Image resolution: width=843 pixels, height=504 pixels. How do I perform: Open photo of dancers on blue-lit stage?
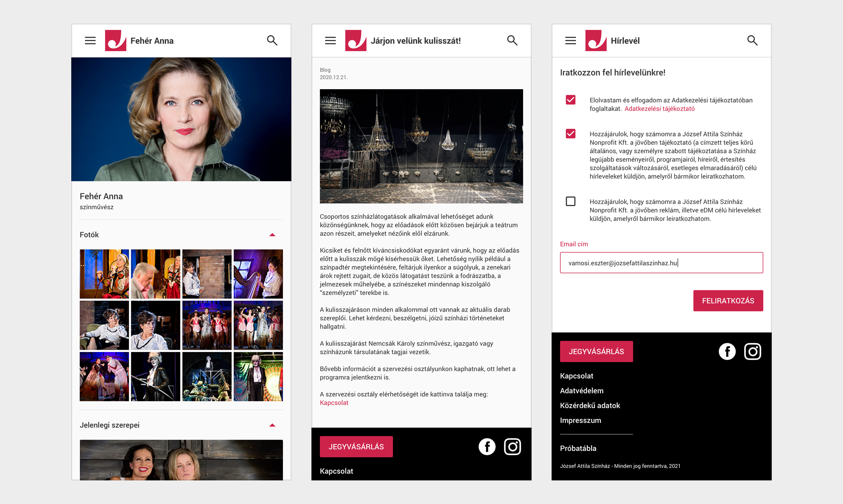tap(207, 325)
